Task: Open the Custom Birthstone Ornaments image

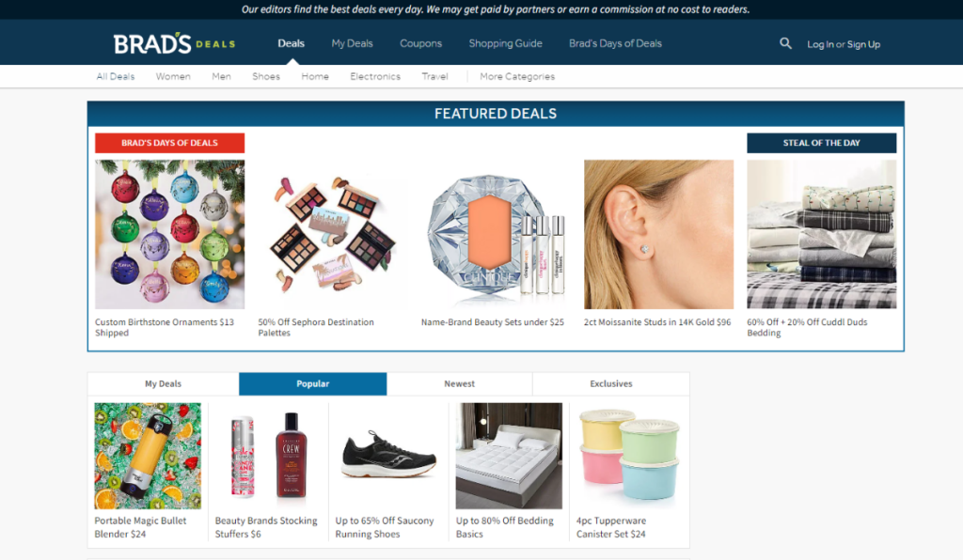Action: (169, 234)
